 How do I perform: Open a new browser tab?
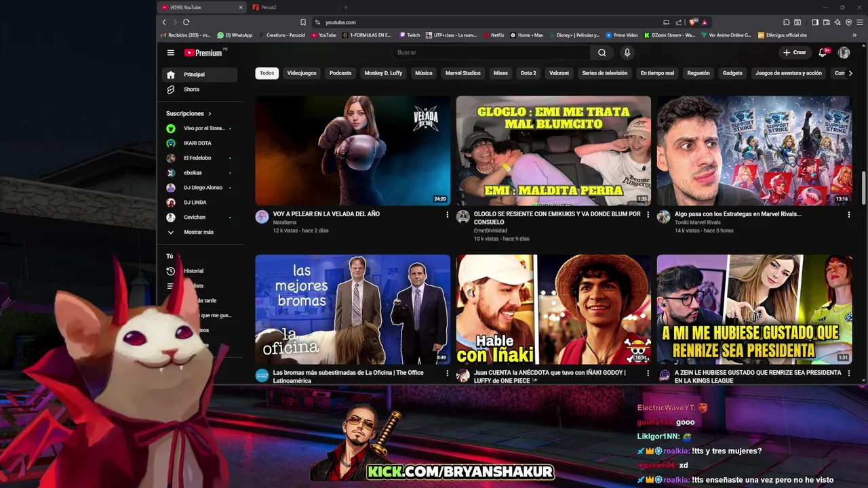coord(345,7)
